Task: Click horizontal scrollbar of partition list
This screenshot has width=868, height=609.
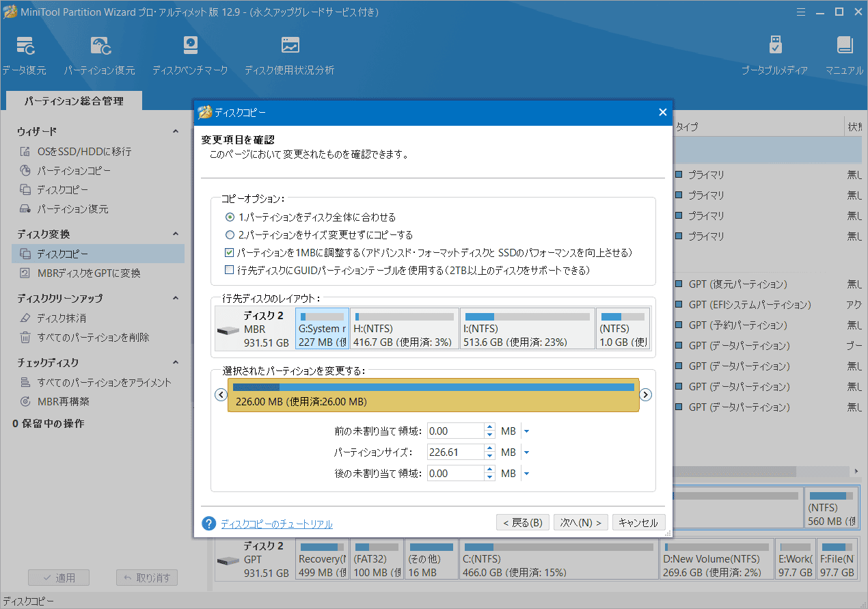Action: coord(735,472)
